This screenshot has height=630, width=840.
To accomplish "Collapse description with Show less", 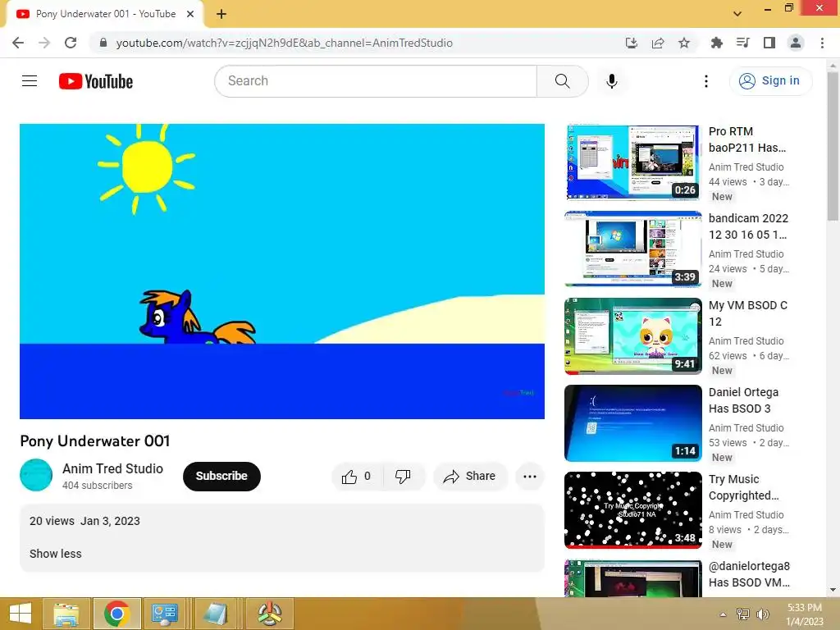I will (55, 554).
